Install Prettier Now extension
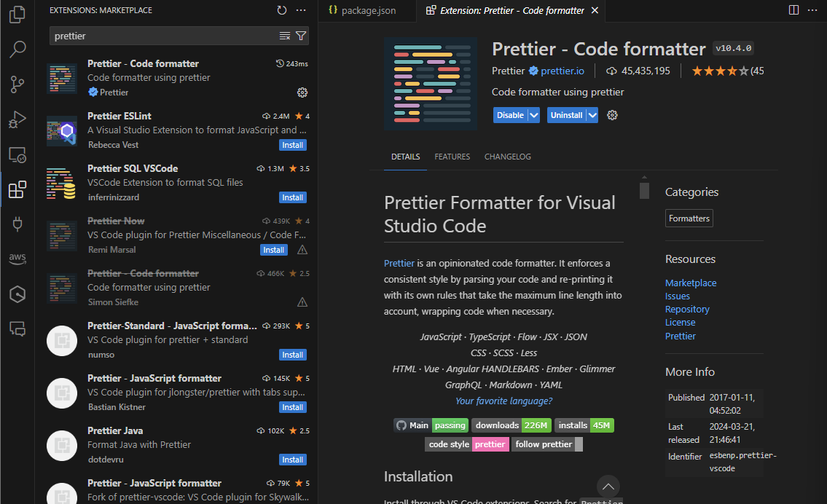 point(274,250)
